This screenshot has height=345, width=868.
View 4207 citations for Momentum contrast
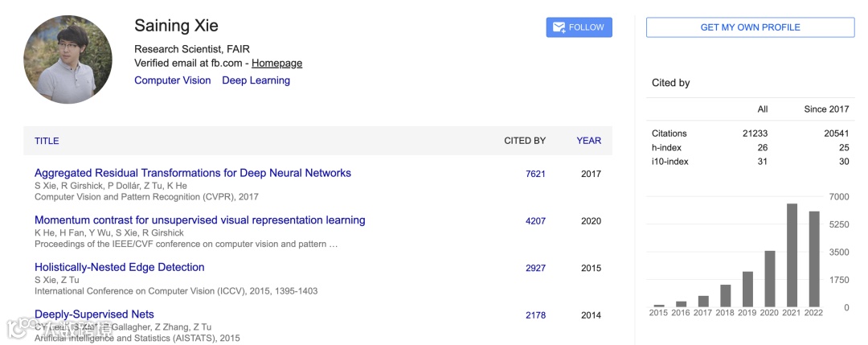coord(535,221)
